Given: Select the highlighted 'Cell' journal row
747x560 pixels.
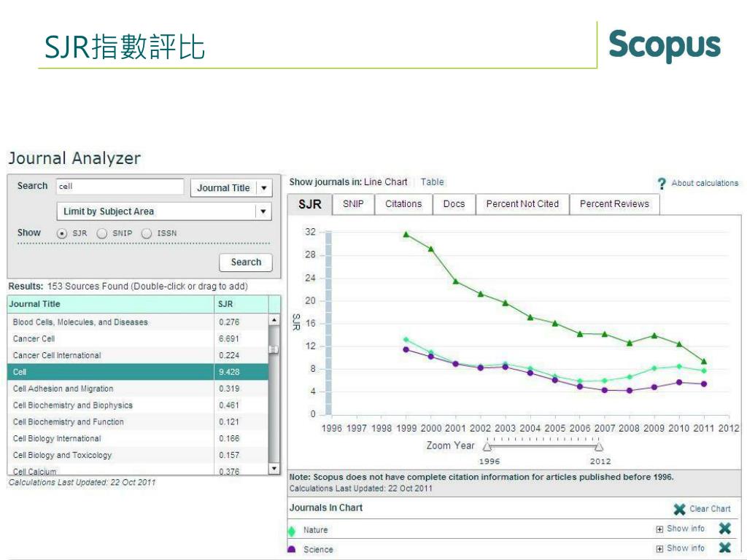Looking at the screenshot, I should tap(138, 372).
